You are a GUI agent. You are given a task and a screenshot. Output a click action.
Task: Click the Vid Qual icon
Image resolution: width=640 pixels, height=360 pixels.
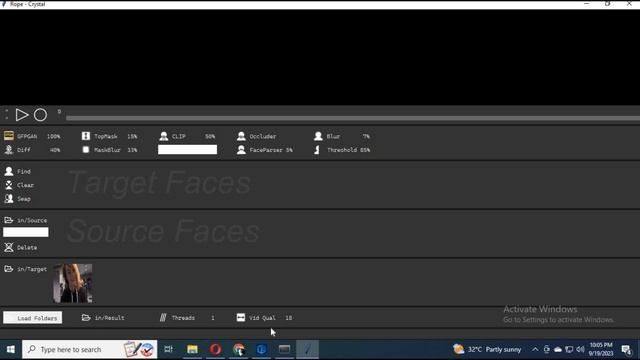[241, 318]
